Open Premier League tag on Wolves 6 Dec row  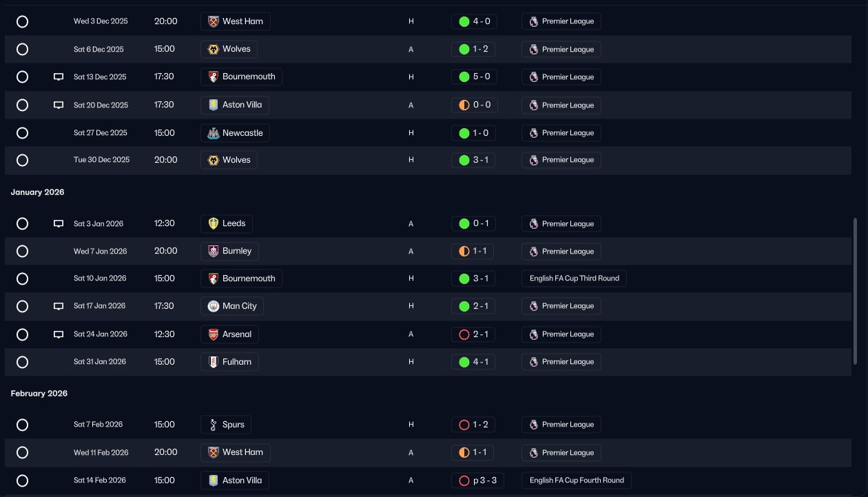pyautogui.click(x=561, y=50)
